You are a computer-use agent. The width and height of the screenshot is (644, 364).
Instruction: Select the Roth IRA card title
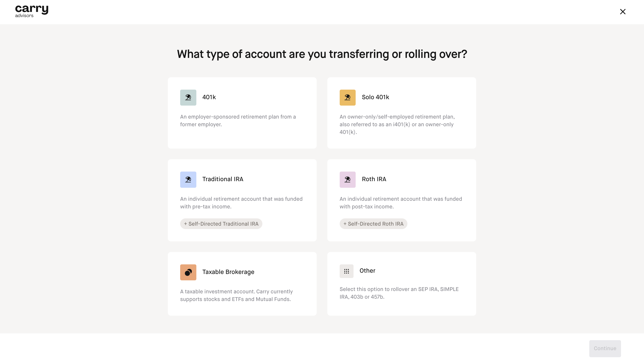click(x=374, y=179)
